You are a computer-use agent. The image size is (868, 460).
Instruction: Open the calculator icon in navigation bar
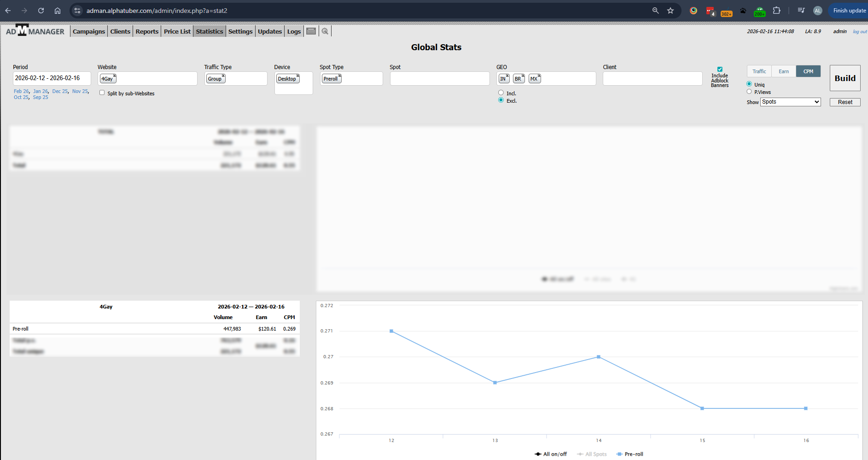(311, 31)
